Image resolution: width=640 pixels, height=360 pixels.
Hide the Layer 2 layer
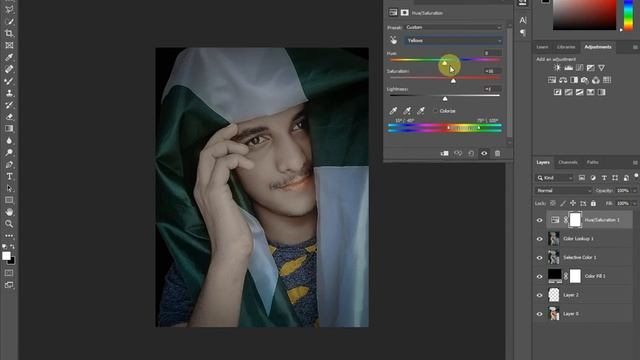coord(540,295)
